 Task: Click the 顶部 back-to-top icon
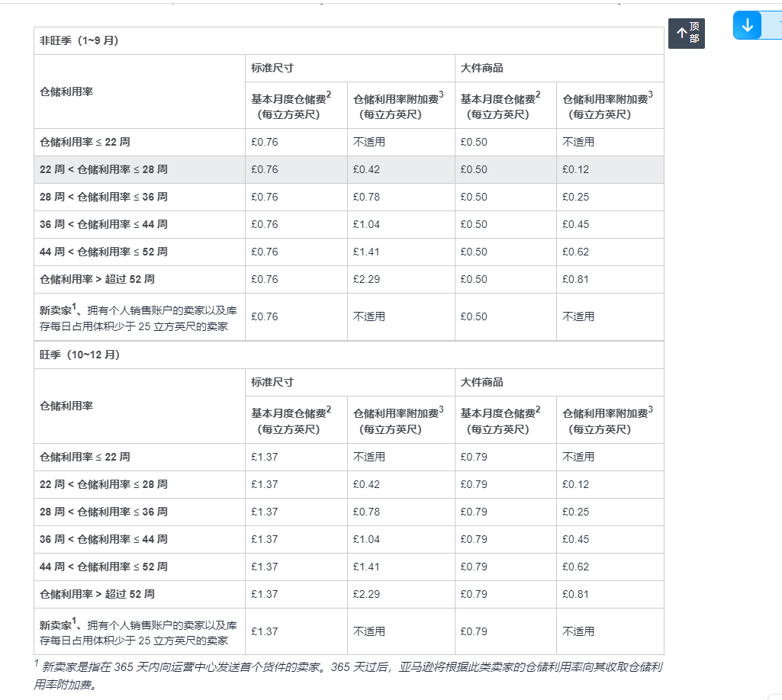(686, 34)
